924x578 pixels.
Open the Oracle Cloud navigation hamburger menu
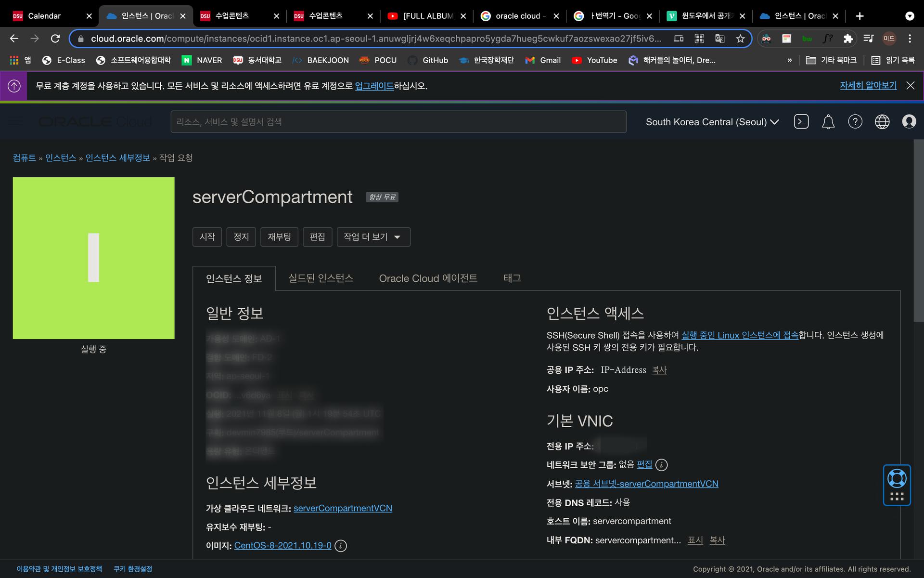[15, 121]
